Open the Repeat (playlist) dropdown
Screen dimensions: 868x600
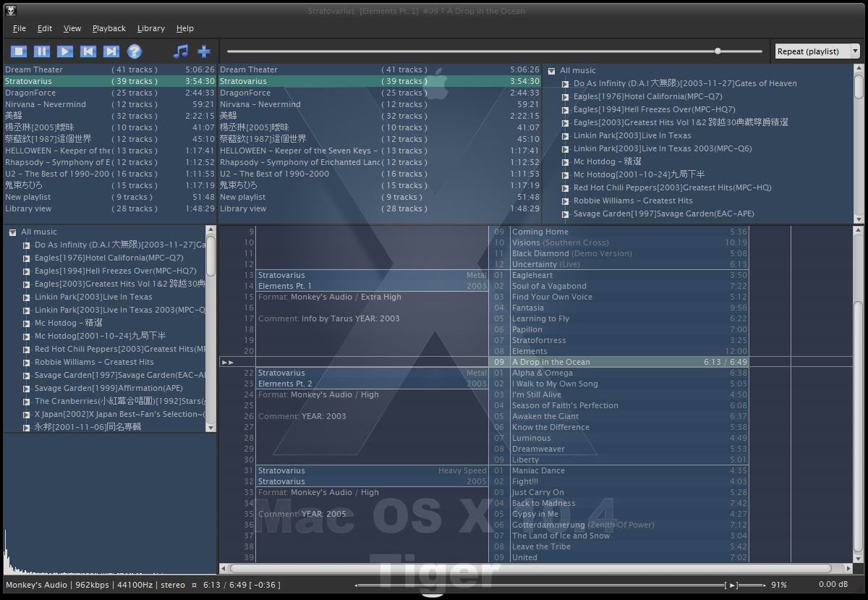pos(817,51)
